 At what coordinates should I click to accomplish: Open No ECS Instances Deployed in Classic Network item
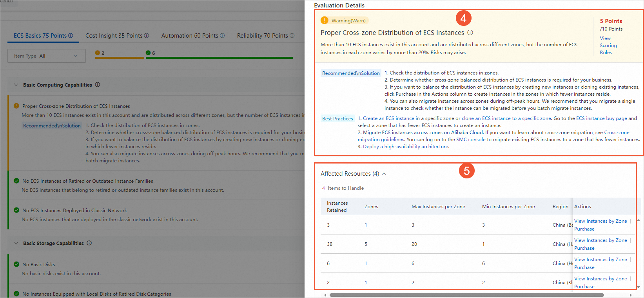74,210
